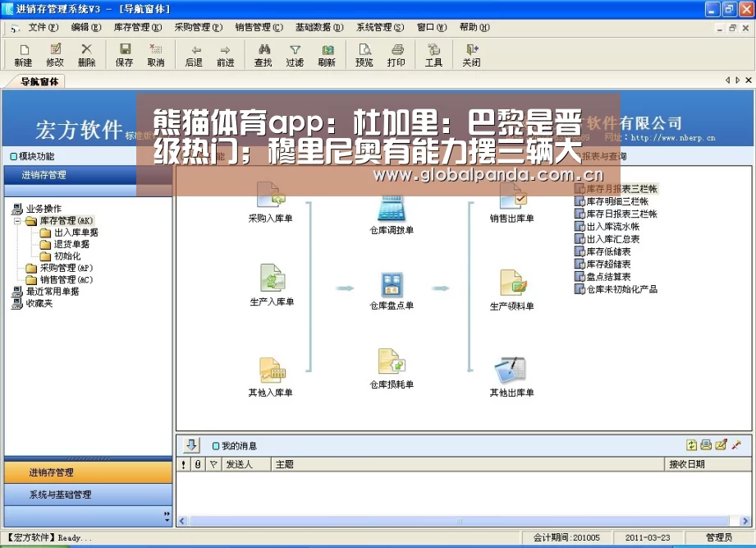Go forward with the 前进 toolbar icon
756x548 pixels.
(x=225, y=55)
